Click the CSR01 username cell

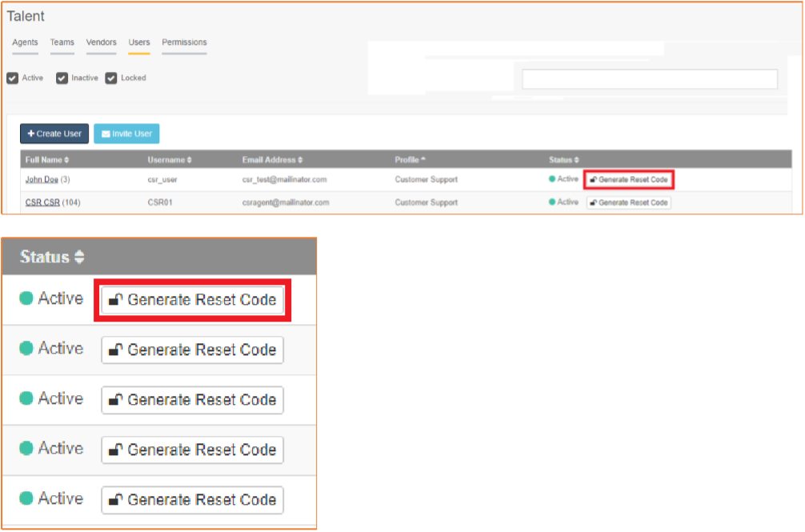pyautogui.click(x=160, y=202)
